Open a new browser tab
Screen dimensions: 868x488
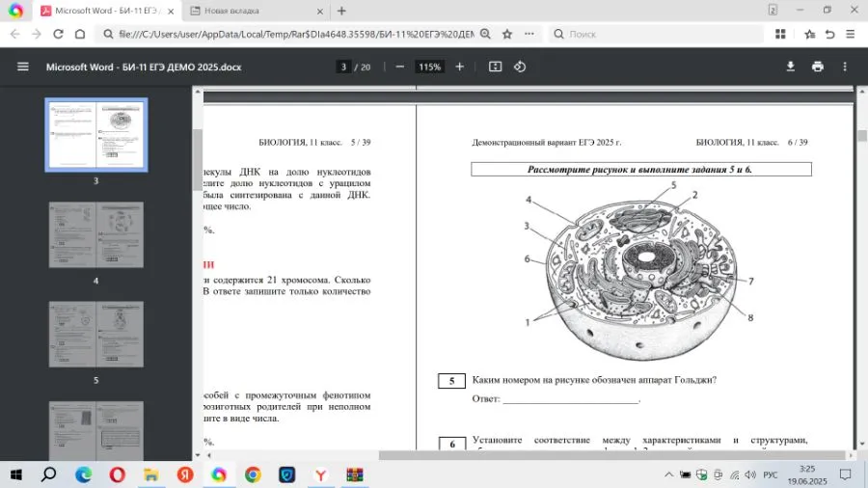[341, 11]
